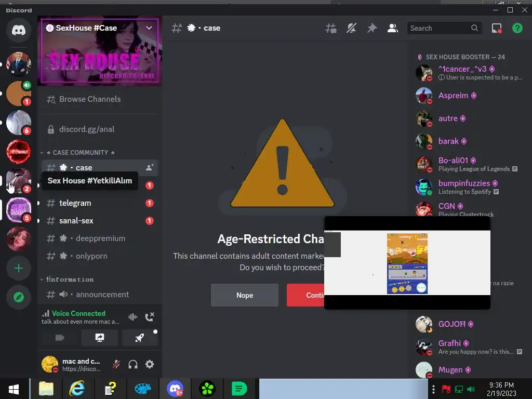Open File Explorer in taskbar

pos(46,389)
